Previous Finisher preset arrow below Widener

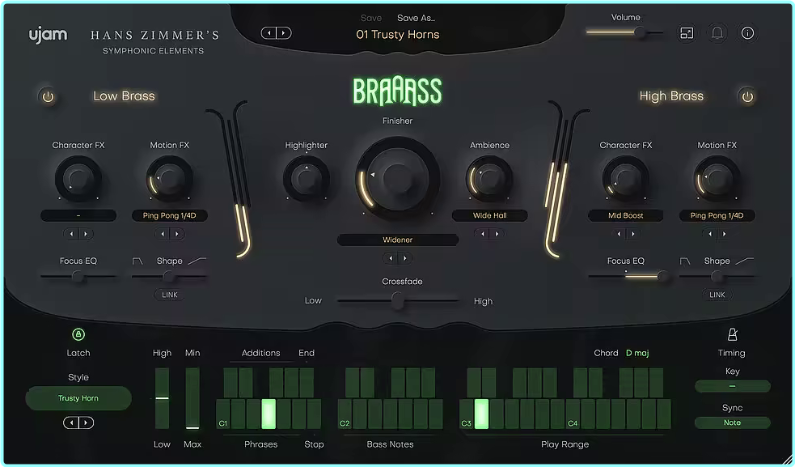pos(391,258)
